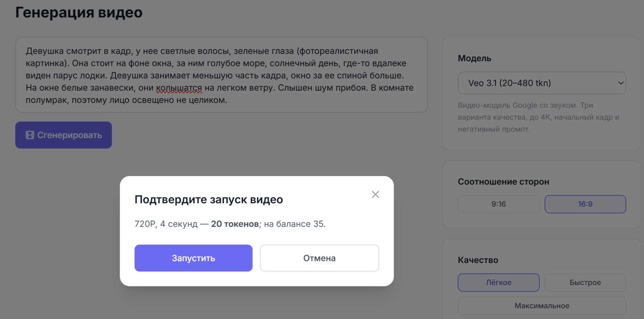Click the Модель section heading
Image resolution: width=644 pixels, height=319 pixels.
pyautogui.click(x=475, y=58)
